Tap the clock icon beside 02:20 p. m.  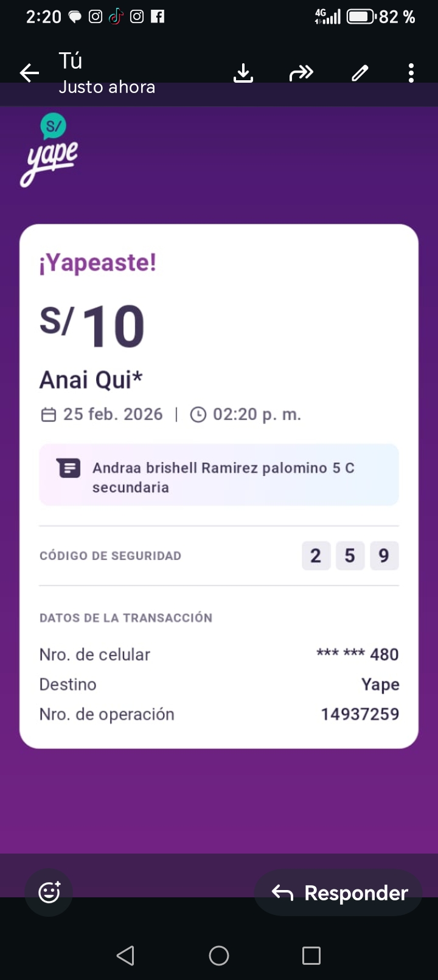click(198, 415)
